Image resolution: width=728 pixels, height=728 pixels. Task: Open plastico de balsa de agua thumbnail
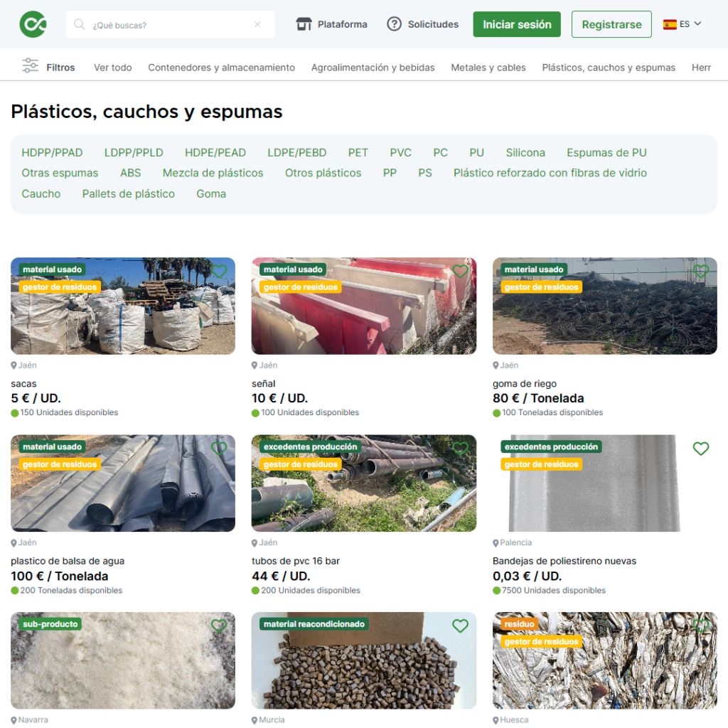[123, 483]
